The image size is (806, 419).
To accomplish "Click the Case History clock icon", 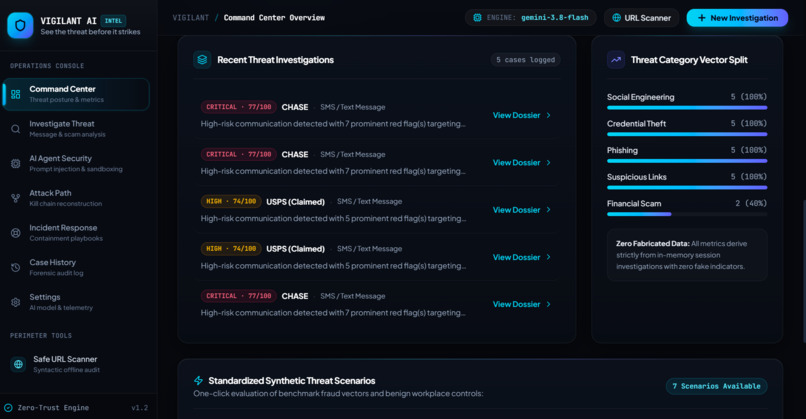I will (x=15, y=267).
